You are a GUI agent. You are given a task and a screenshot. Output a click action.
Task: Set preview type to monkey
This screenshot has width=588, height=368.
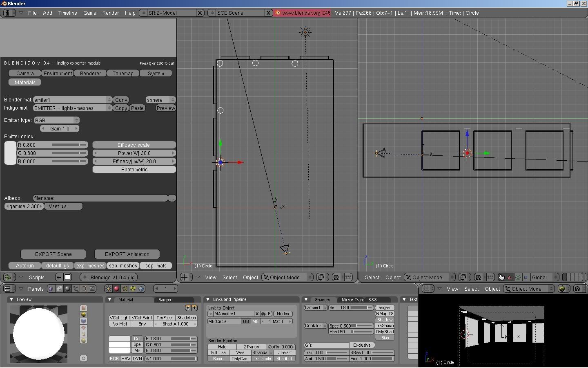[83, 328]
